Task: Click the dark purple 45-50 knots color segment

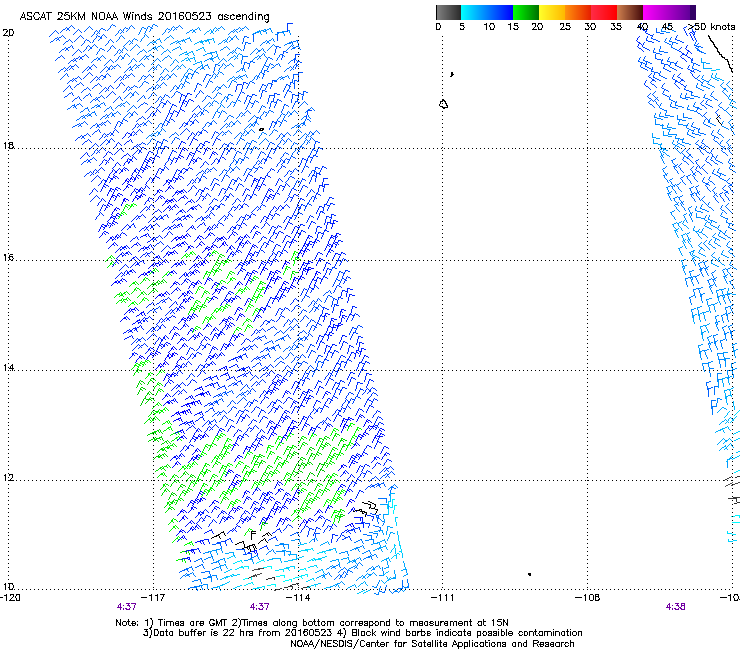Action: point(682,12)
